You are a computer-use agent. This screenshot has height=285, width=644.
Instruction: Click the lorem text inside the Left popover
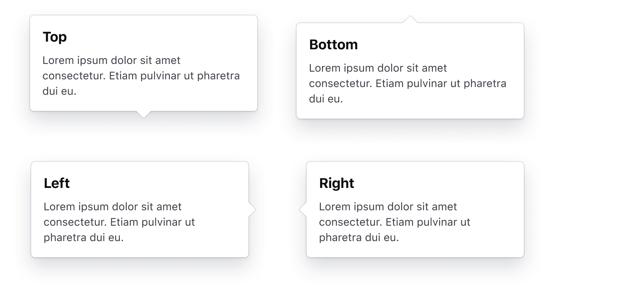119,222
